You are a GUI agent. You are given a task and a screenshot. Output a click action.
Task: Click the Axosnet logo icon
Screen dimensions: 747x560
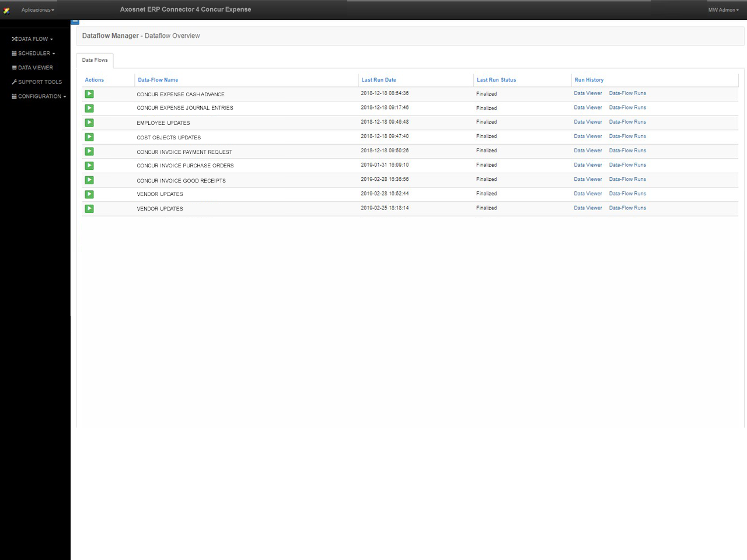[6, 9]
